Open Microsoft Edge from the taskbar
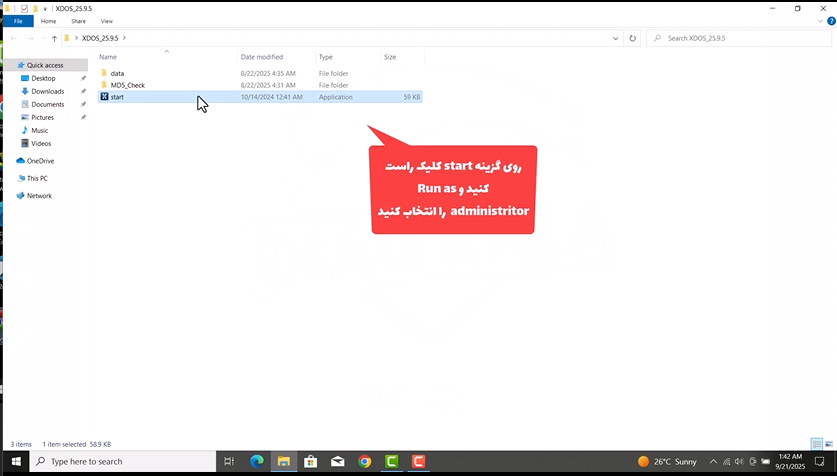The height and width of the screenshot is (476, 837). (x=257, y=461)
